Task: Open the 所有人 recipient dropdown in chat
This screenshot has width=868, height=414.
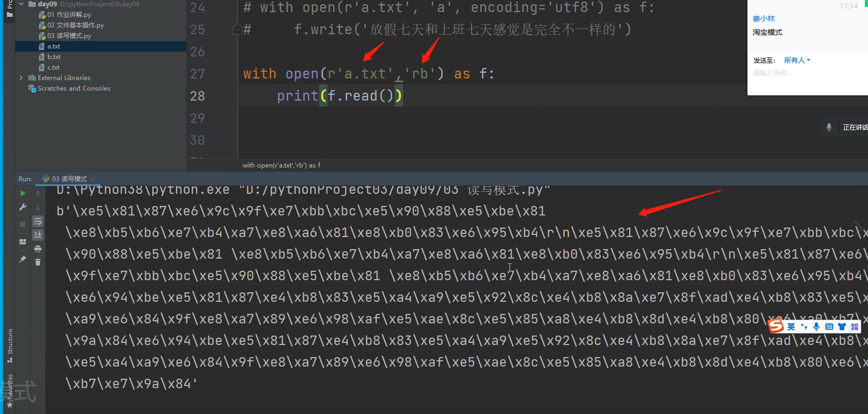Action: pos(797,60)
